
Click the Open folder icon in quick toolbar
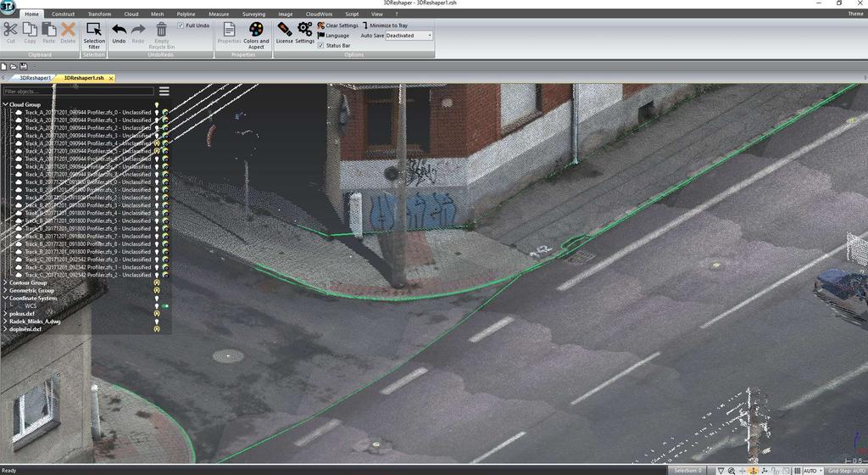[14, 66]
